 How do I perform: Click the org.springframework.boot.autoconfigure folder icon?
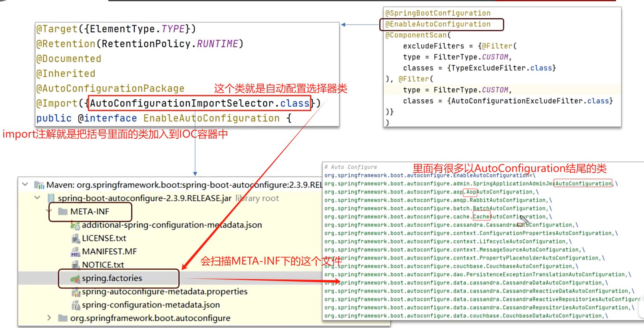tap(63, 318)
